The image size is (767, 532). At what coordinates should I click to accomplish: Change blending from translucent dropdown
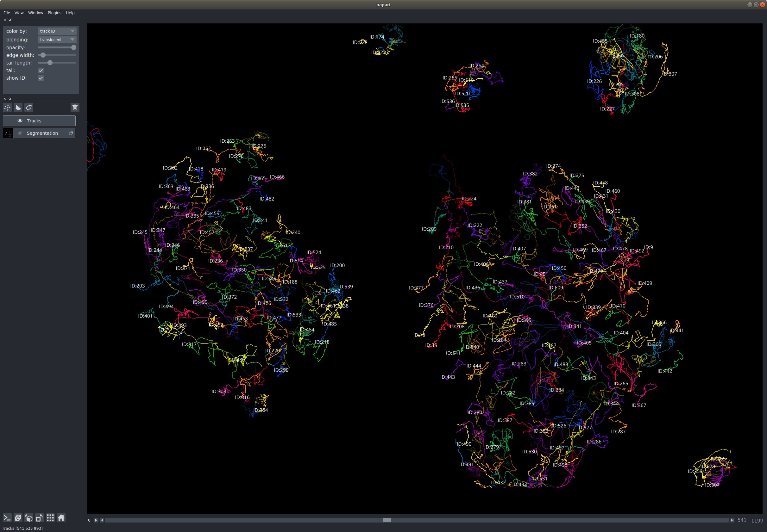pyautogui.click(x=56, y=39)
